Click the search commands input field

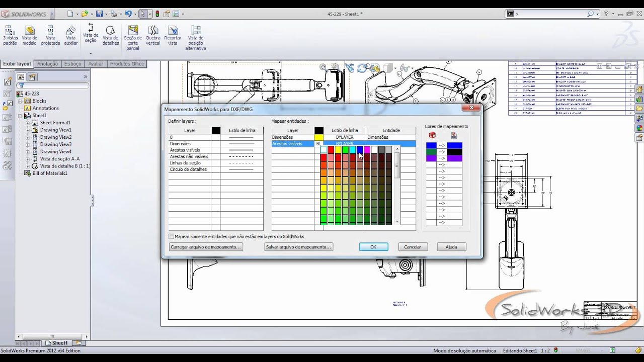tap(550, 14)
